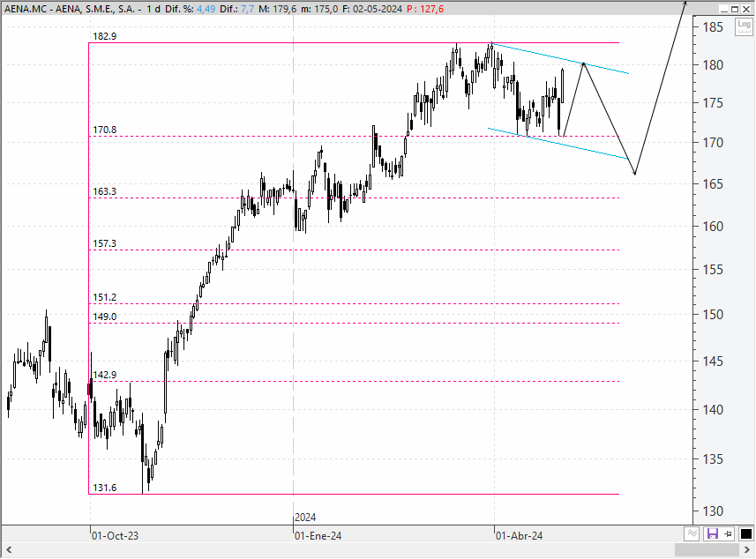Viewport: 756px width, 559px height.
Task: Click the M: 179,6 maximum value
Action: click(277, 9)
